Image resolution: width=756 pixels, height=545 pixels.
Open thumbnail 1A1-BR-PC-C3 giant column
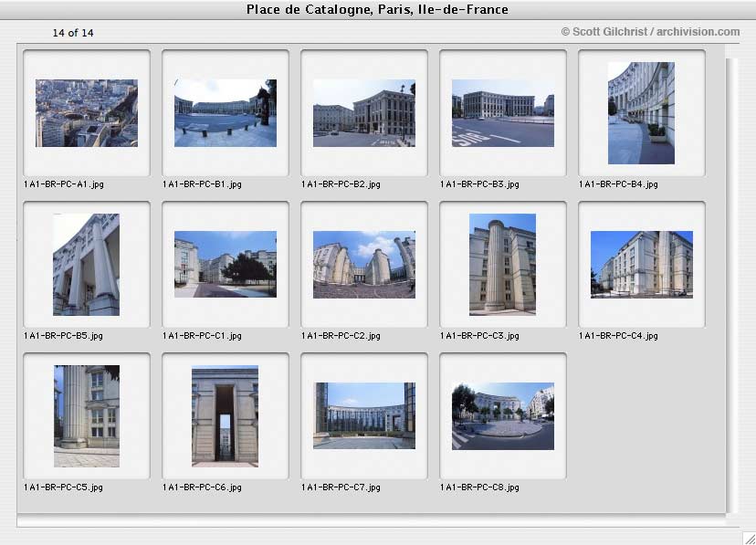502,265
